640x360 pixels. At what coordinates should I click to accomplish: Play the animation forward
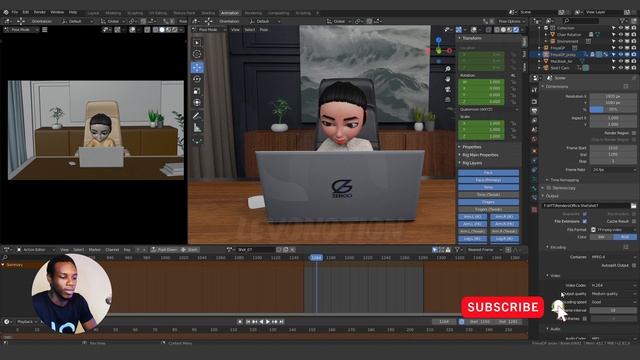pos(268,322)
